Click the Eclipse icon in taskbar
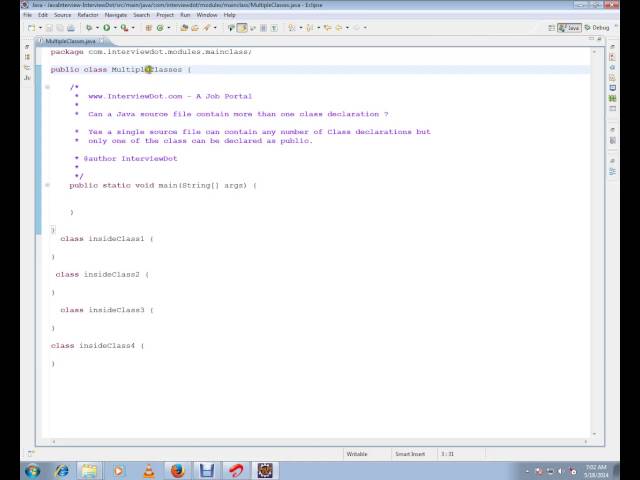This screenshot has height=480, width=640. click(264, 471)
